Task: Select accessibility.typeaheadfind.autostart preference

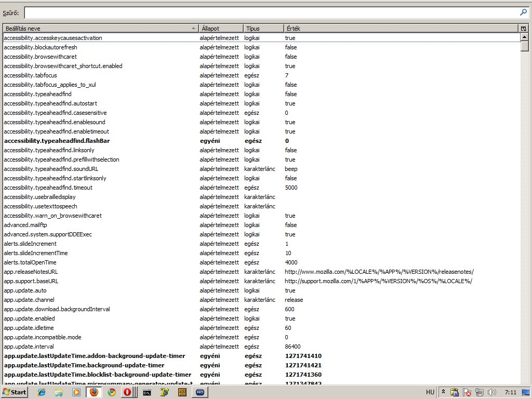Action: click(x=261, y=103)
